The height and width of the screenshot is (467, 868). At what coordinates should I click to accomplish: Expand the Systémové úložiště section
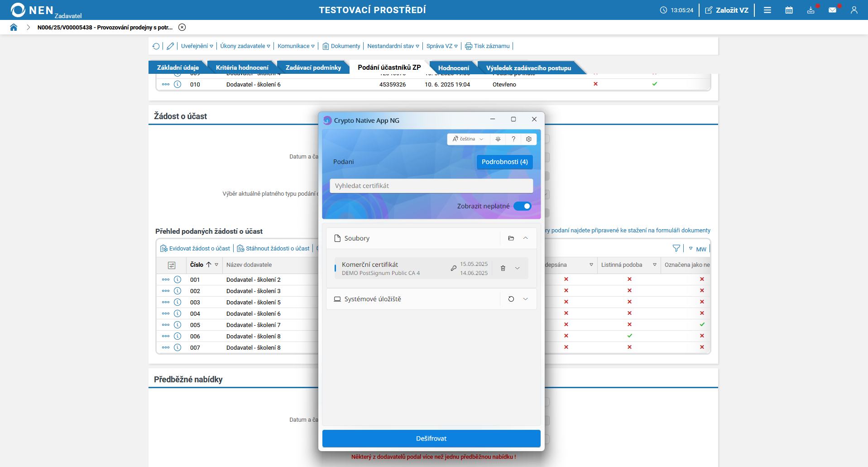526,299
